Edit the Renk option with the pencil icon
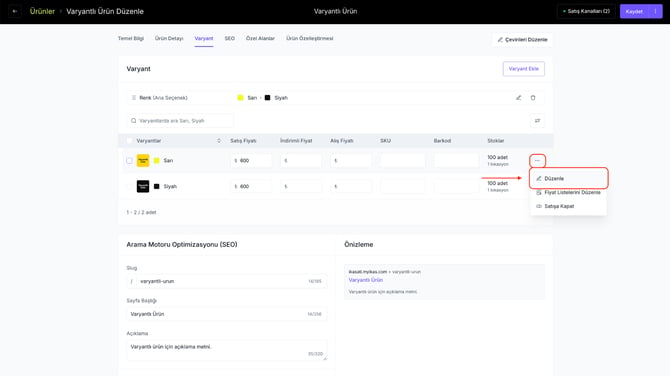 coord(518,97)
